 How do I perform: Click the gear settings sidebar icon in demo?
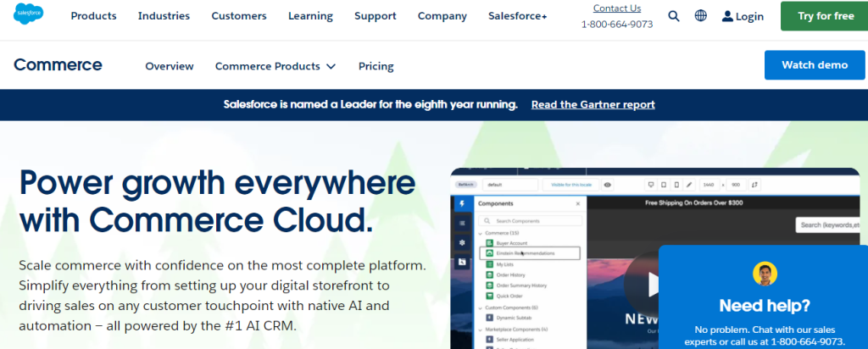462,242
